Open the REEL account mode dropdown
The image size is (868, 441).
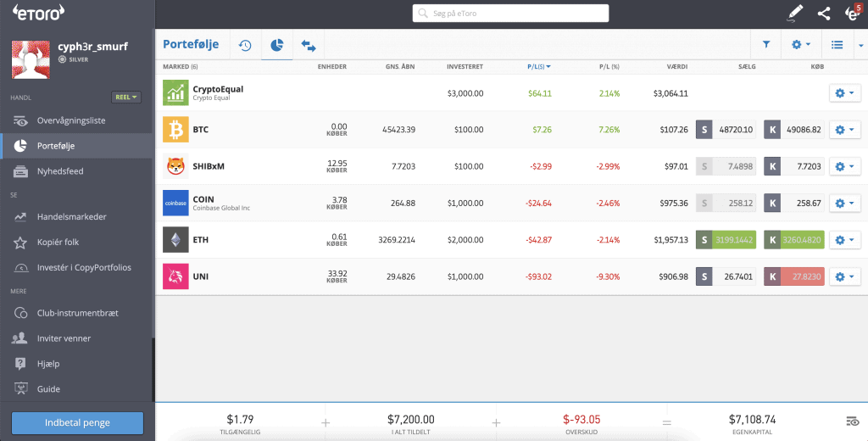click(x=126, y=97)
